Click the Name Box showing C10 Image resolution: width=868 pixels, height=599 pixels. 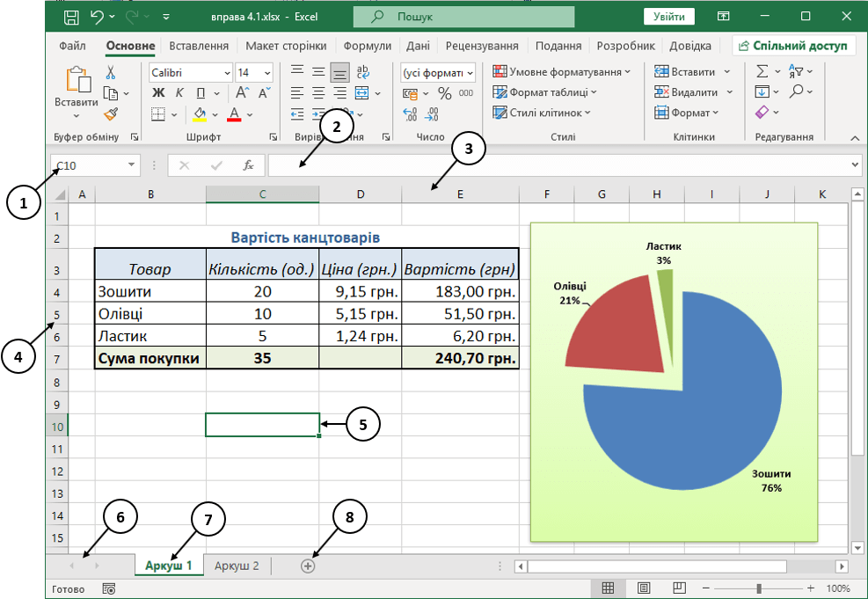(88, 164)
